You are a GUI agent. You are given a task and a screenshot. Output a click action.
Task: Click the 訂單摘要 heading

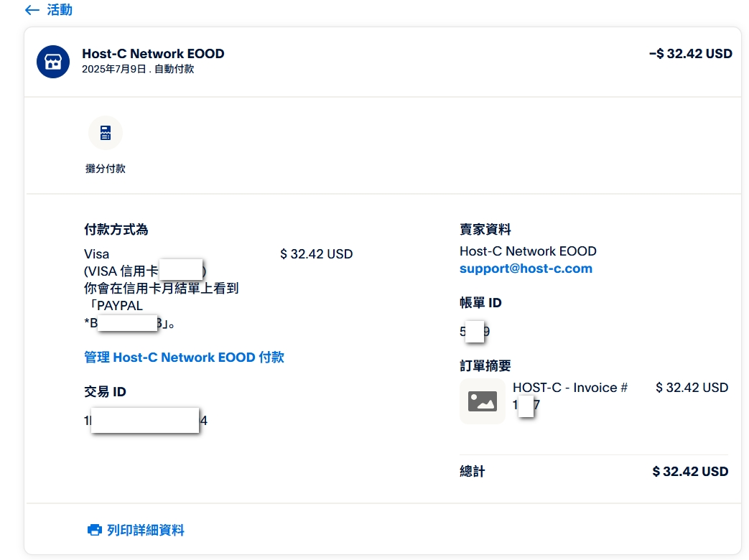pyautogui.click(x=485, y=366)
